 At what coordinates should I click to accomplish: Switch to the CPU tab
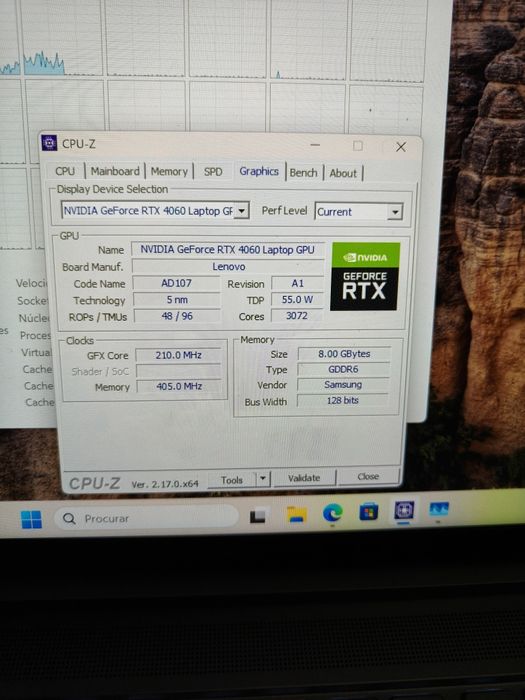(65, 171)
